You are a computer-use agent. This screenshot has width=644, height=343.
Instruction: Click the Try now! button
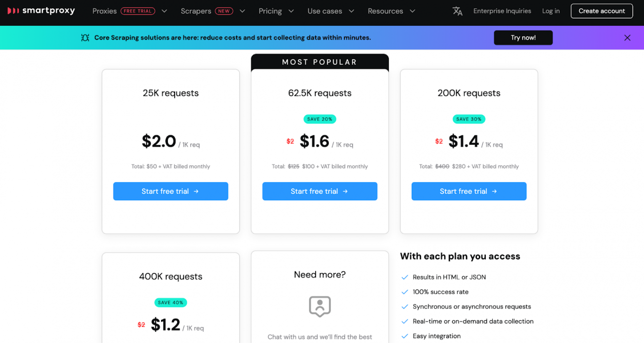[523, 38]
